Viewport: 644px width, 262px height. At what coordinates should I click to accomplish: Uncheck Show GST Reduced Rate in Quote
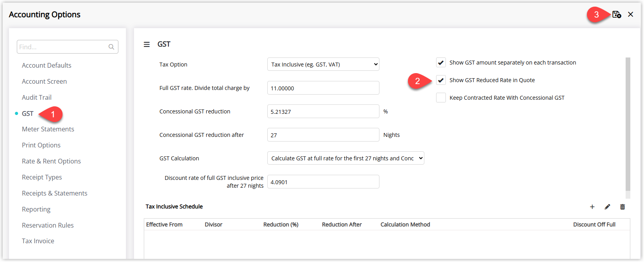coord(441,80)
